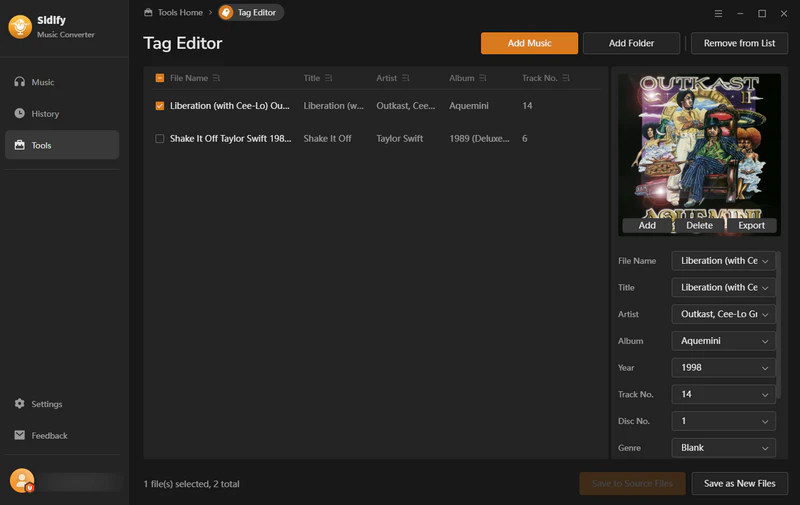Click Export on the album artwork

point(751,225)
